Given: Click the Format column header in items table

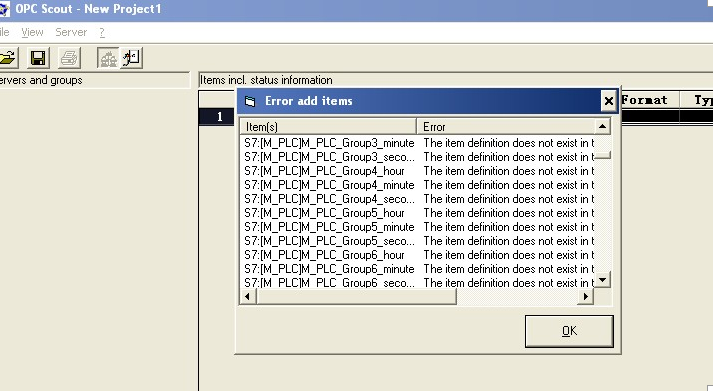Looking at the screenshot, I should point(650,100).
